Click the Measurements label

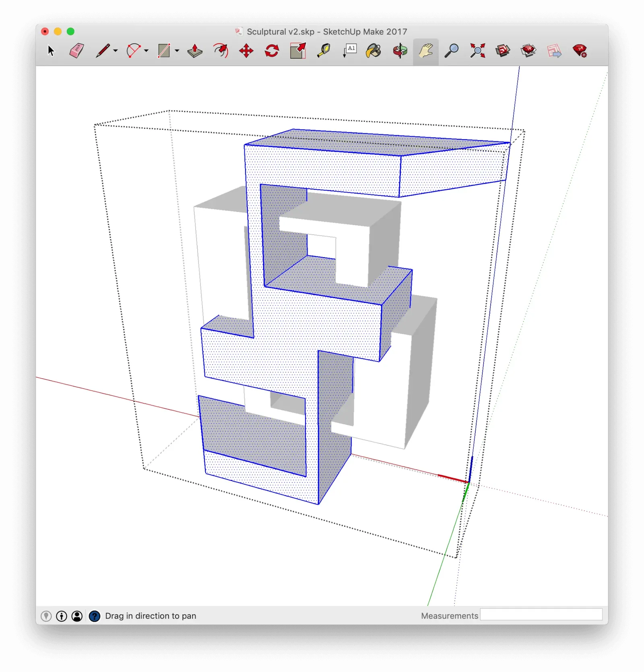click(450, 616)
